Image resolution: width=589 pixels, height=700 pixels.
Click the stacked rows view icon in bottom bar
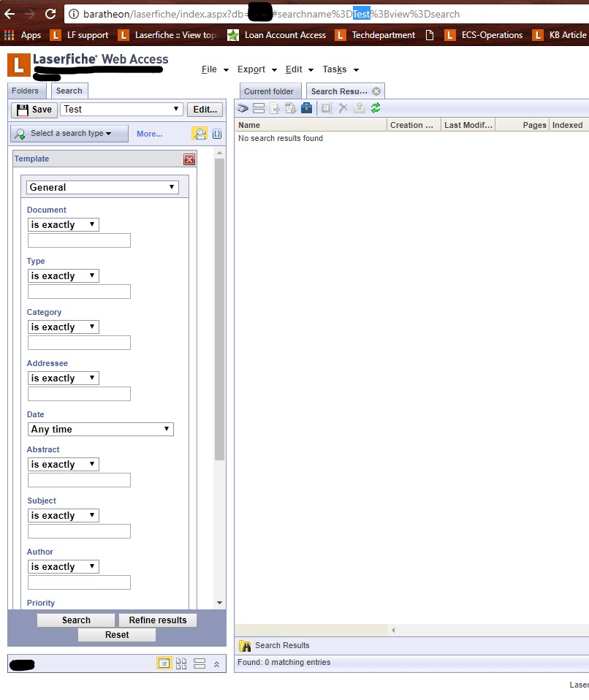[199, 663]
